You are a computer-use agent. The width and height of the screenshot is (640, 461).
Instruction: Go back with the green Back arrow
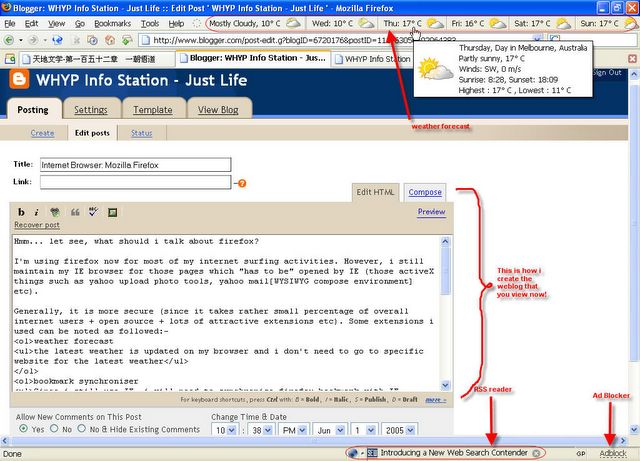click(x=9, y=40)
